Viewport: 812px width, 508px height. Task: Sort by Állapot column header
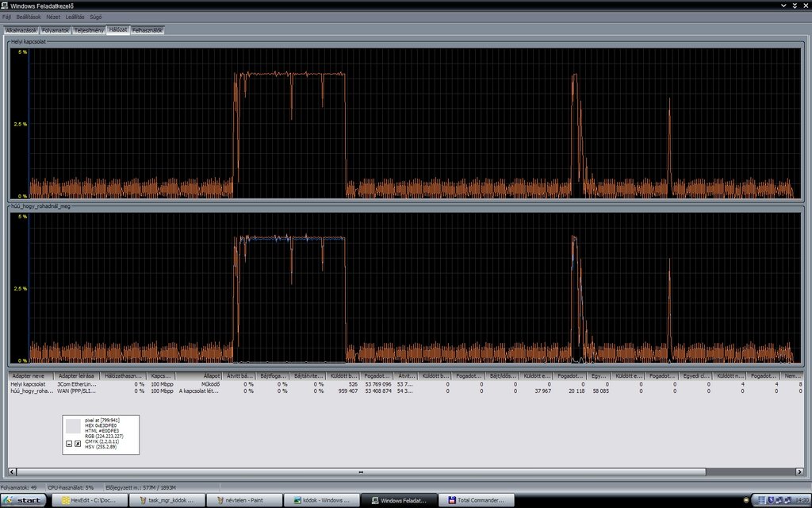[x=198, y=375]
